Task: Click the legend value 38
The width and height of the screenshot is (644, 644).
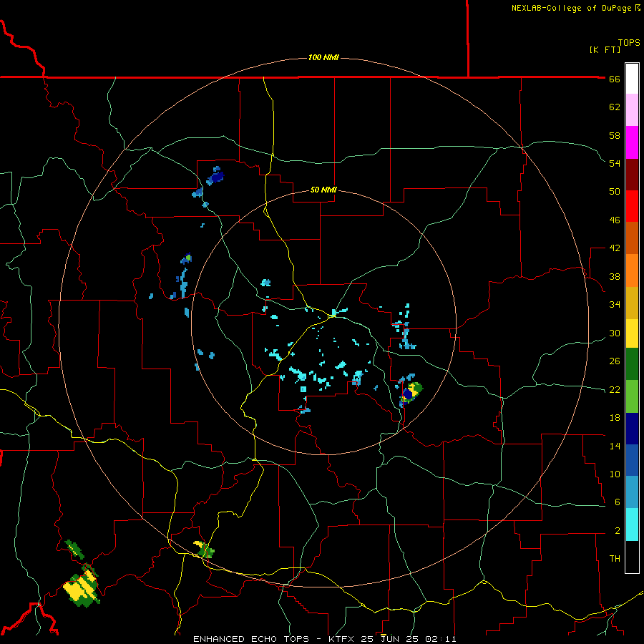Action: [615, 276]
